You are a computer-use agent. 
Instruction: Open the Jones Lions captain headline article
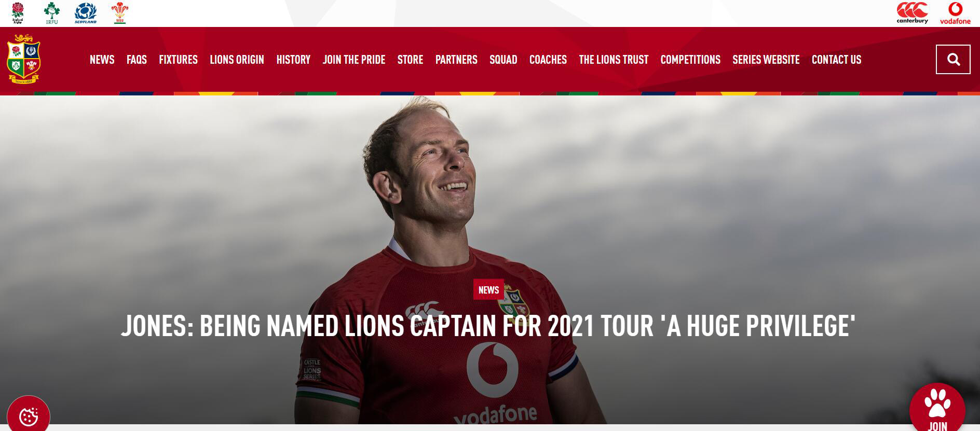coord(488,326)
